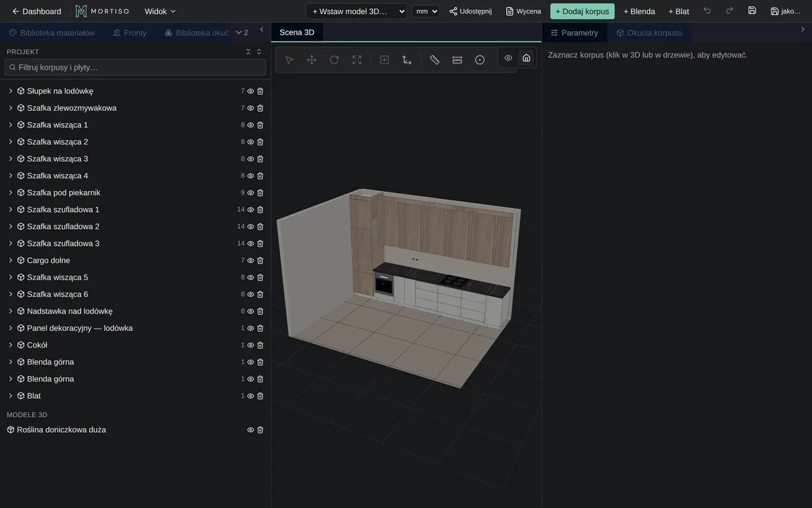Click the save disk icon in header
The width and height of the screenshot is (812, 508).
point(752,11)
